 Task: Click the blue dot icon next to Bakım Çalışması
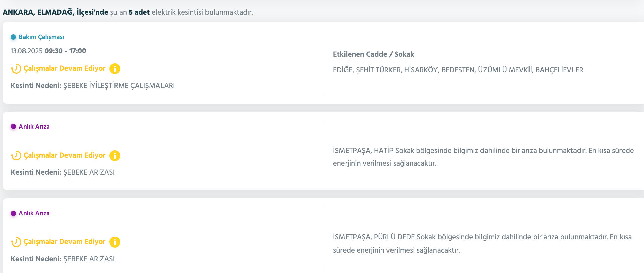[x=13, y=37]
